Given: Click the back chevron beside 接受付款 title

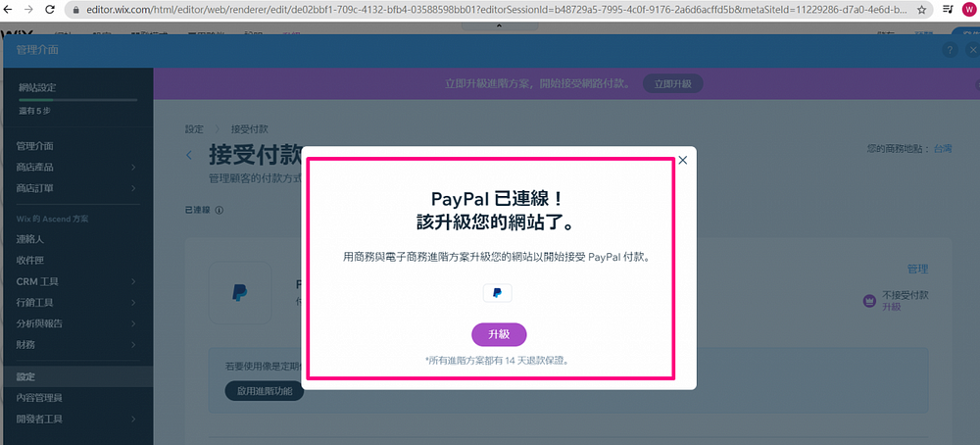Looking at the screenshot, I should click(x=189, y=154).
